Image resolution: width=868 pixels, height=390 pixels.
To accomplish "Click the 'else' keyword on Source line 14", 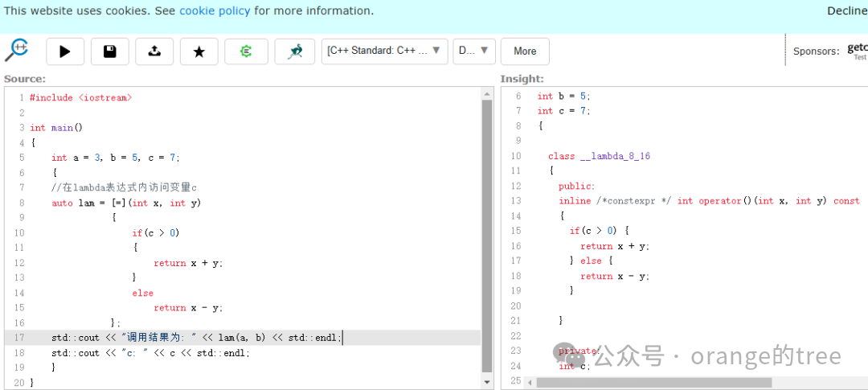I will click(143, 293).
